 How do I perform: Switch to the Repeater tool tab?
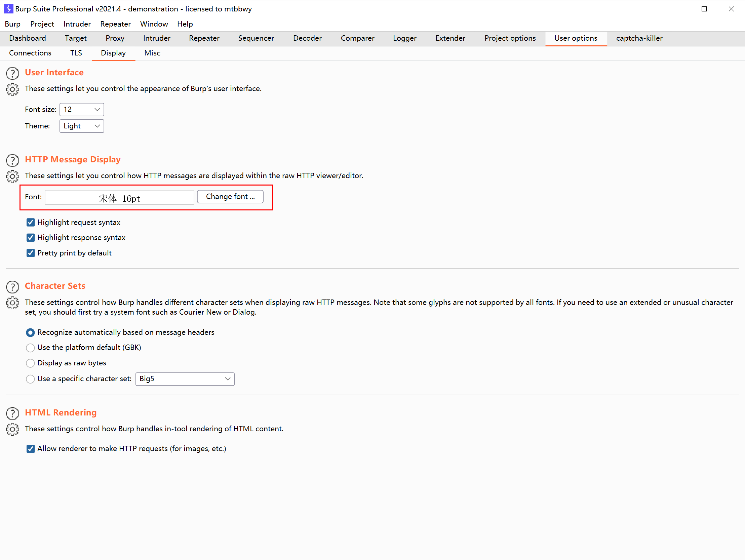204,38
